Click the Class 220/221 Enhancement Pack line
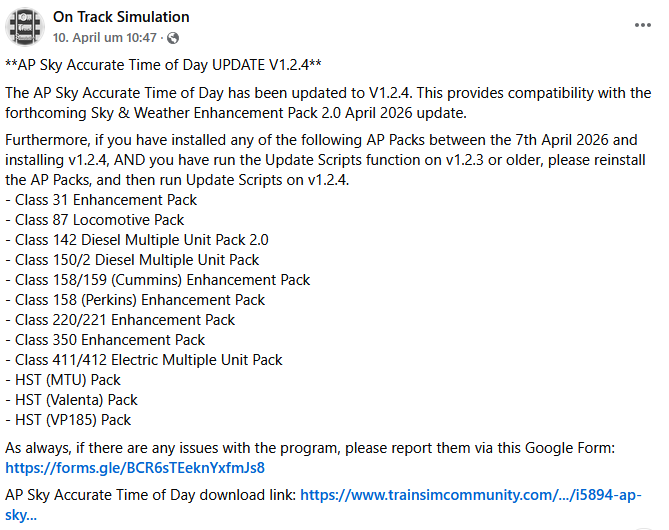Screen dimensions: 669x530 click(x=120, y=320)
